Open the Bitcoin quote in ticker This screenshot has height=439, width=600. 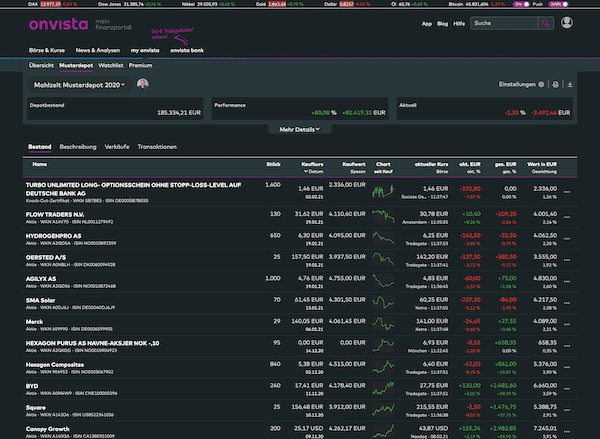pos(476,4)
